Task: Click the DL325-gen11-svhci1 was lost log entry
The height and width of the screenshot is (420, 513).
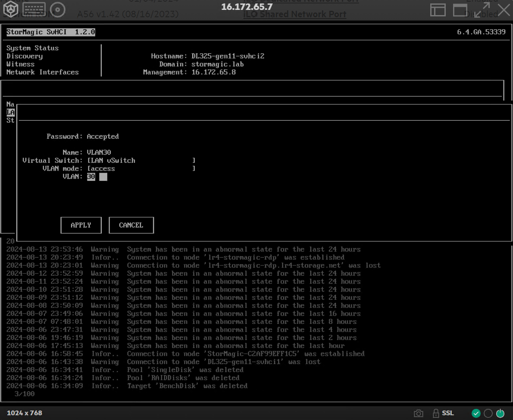Action: (163, 362)
